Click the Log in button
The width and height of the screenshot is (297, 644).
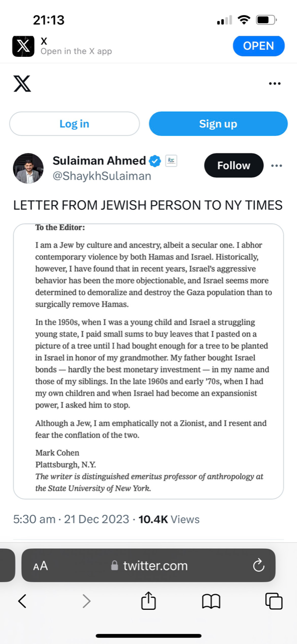tap(74, 124)
